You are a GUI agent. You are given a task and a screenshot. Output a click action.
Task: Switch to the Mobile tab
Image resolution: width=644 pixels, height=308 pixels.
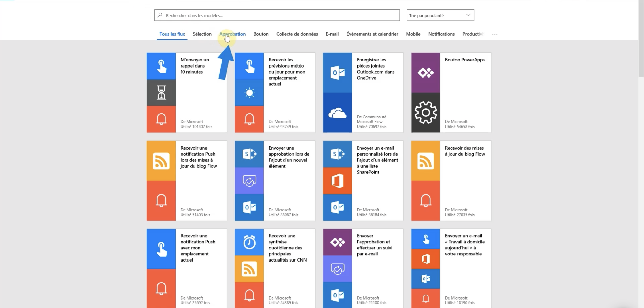(413, 34)
